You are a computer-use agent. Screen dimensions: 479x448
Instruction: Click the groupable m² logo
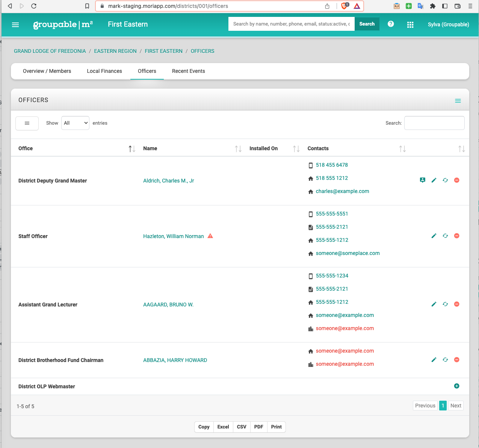click(63, 24)
